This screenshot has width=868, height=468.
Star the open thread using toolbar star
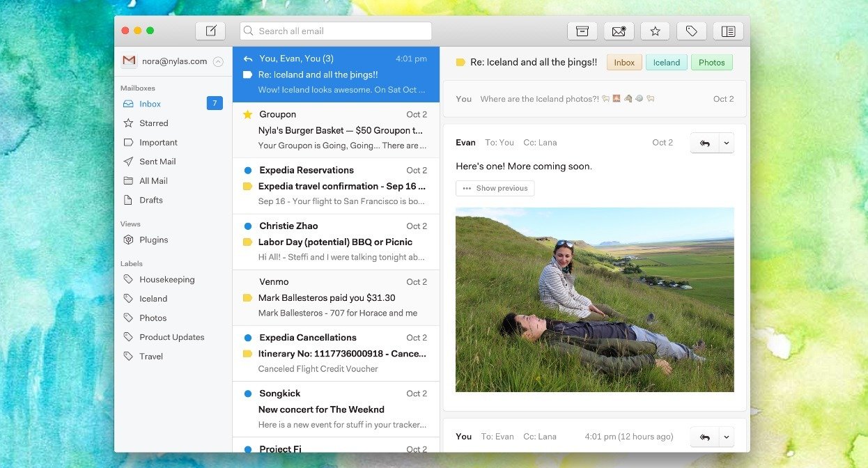point(655,31)
